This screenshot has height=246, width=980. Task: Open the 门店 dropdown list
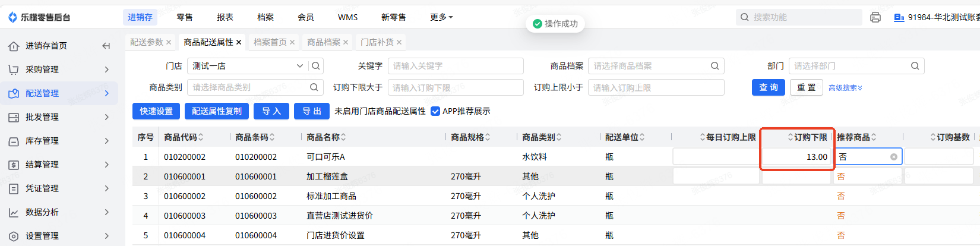click(300, 66)
